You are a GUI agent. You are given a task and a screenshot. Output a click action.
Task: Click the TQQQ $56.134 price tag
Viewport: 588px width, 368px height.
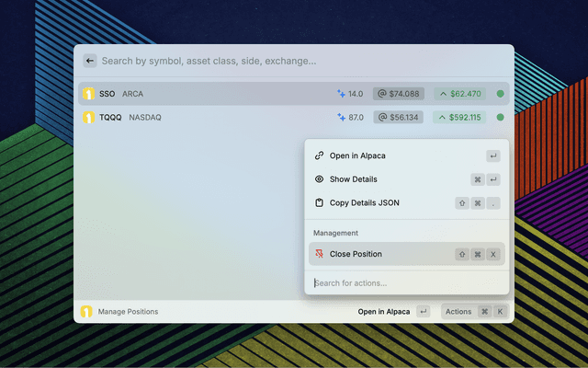point(398,118)
